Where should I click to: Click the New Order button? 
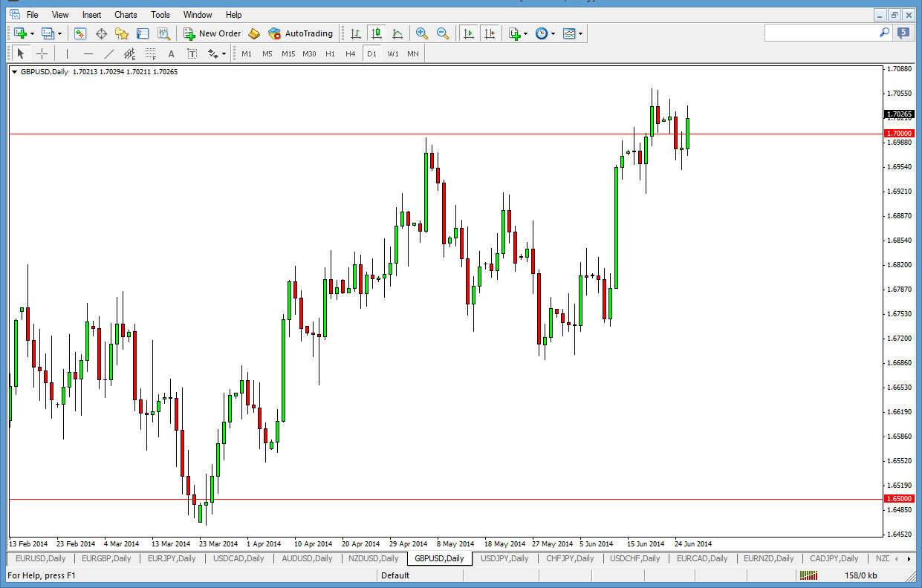pyautogui.click(x=218, y=33)
